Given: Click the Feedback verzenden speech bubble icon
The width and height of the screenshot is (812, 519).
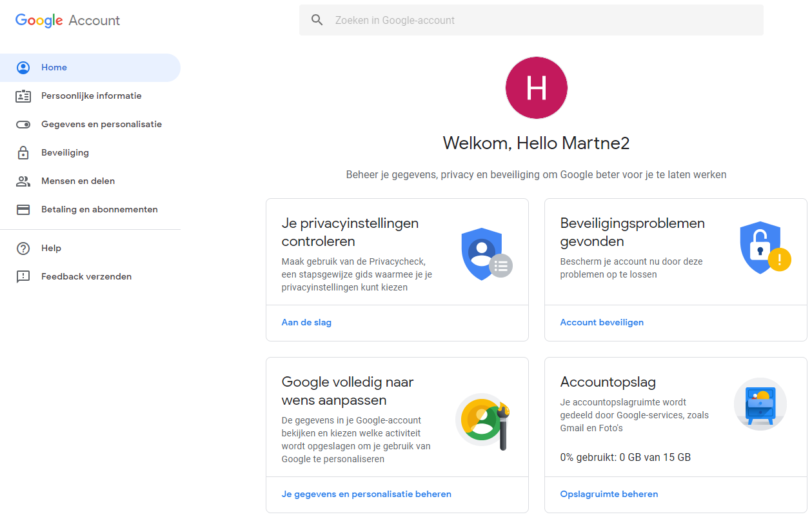Looking at the screenshot, I should click(x=23, y=277).
